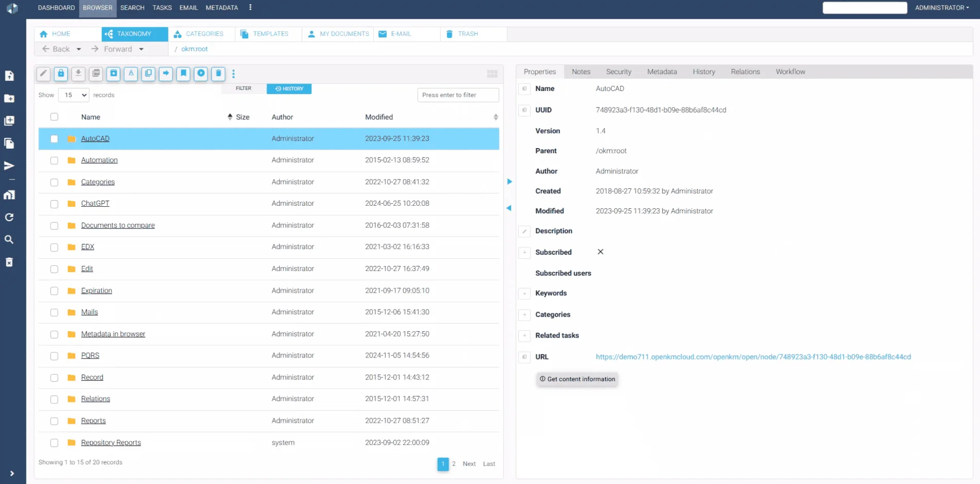Click the send paper-plane sidebar icon
The image size is (980, 484).
point(9,166)
